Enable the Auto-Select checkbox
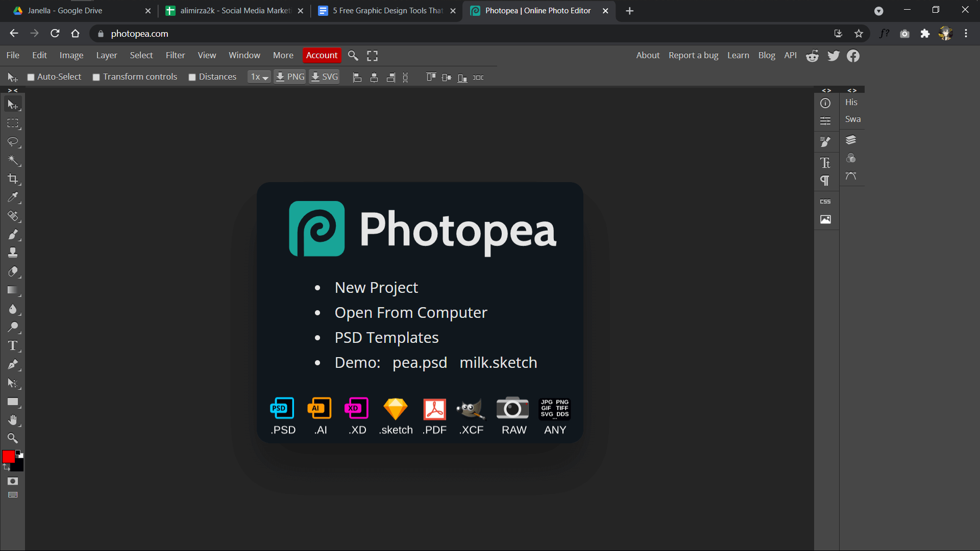Viewport: 980px width, 551px height. pos(31,77)
